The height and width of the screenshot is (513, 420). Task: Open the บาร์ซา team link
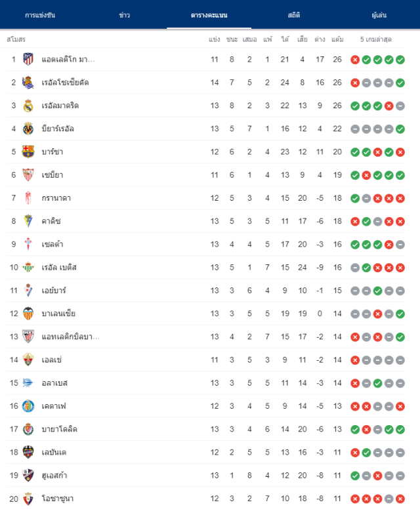click(x=52, y=152)
